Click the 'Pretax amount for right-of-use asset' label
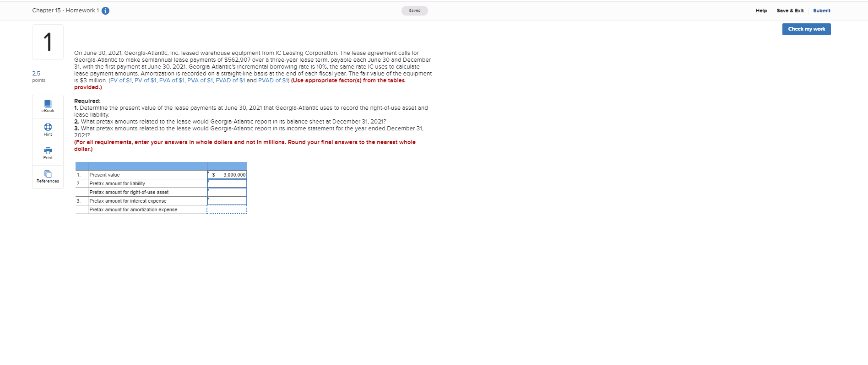Image resolution: width=868 pixels, height=365 pixels. pos(129,192)
